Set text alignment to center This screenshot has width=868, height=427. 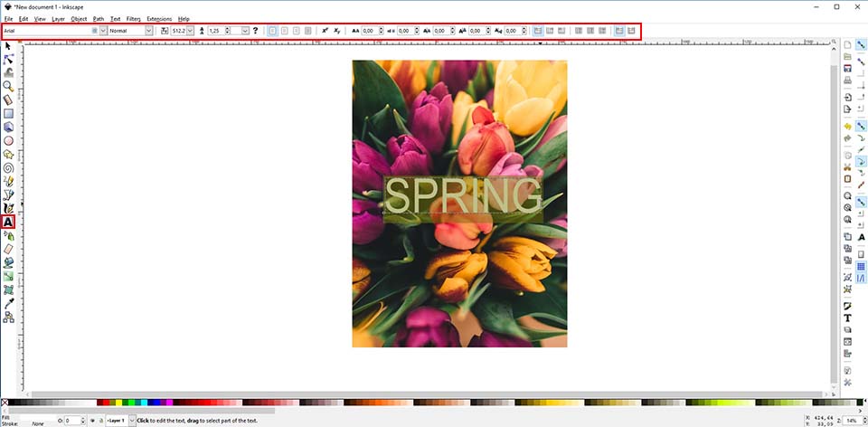(285, 31)
